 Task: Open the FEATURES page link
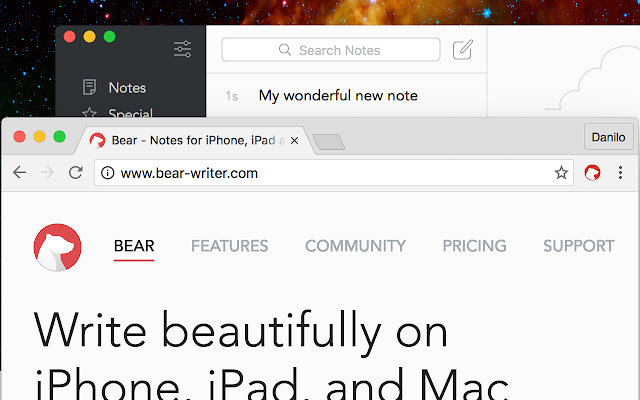click(230, 246)
